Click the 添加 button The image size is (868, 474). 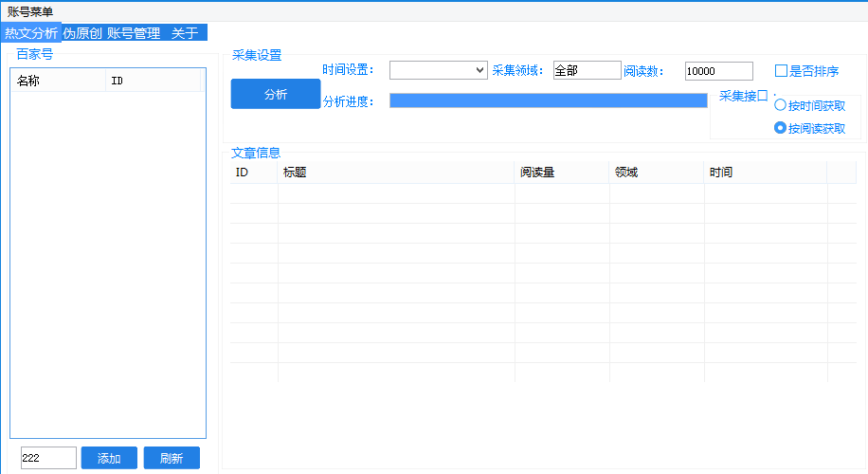(x=109, y=459)
